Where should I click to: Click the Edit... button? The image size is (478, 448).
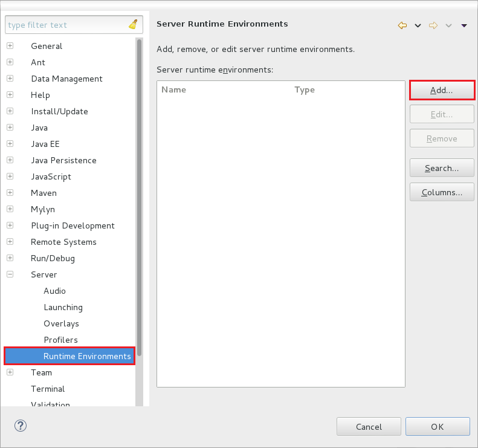tap(442, 114)
